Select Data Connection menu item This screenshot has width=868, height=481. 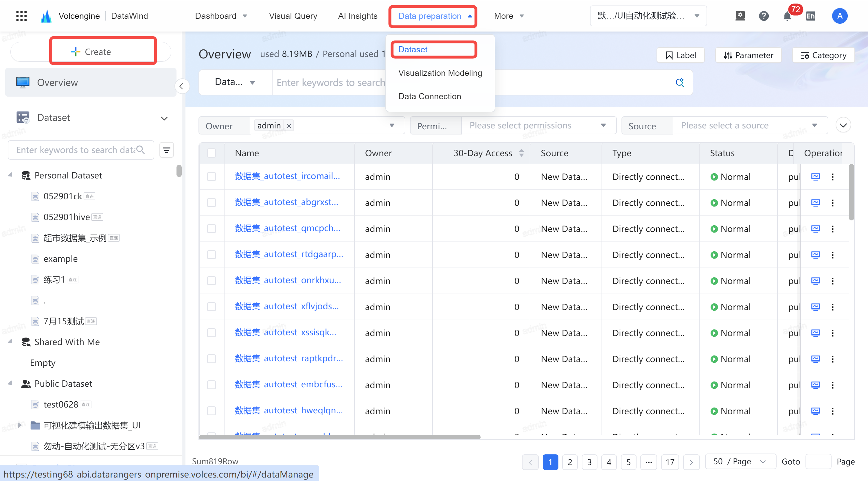429,96
